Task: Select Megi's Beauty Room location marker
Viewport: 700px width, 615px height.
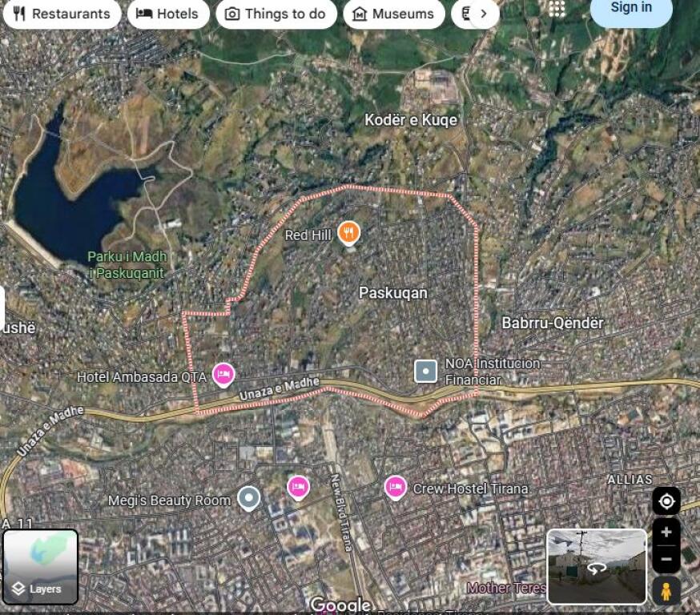Action: pyautogui.click(x=249, y=498)
